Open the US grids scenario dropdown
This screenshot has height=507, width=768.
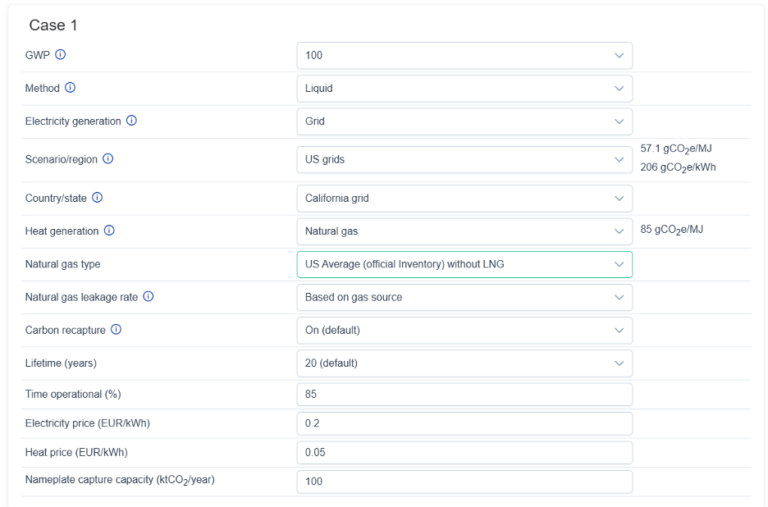pos(464,160)
